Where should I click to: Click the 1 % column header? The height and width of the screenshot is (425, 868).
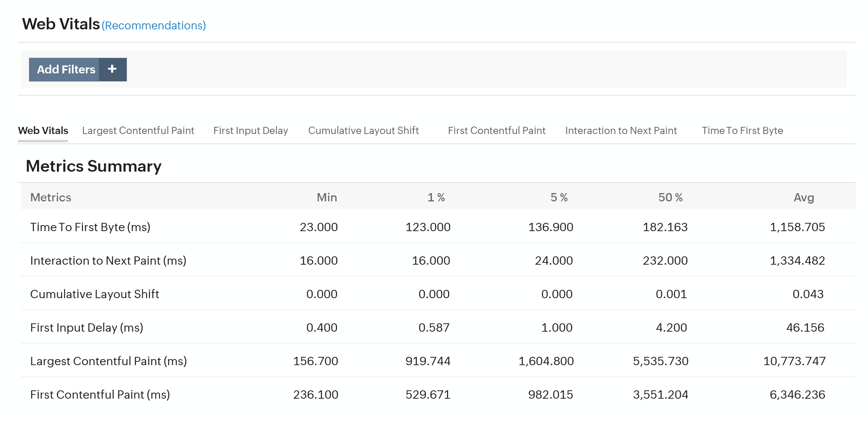click(x=436, y=197)
